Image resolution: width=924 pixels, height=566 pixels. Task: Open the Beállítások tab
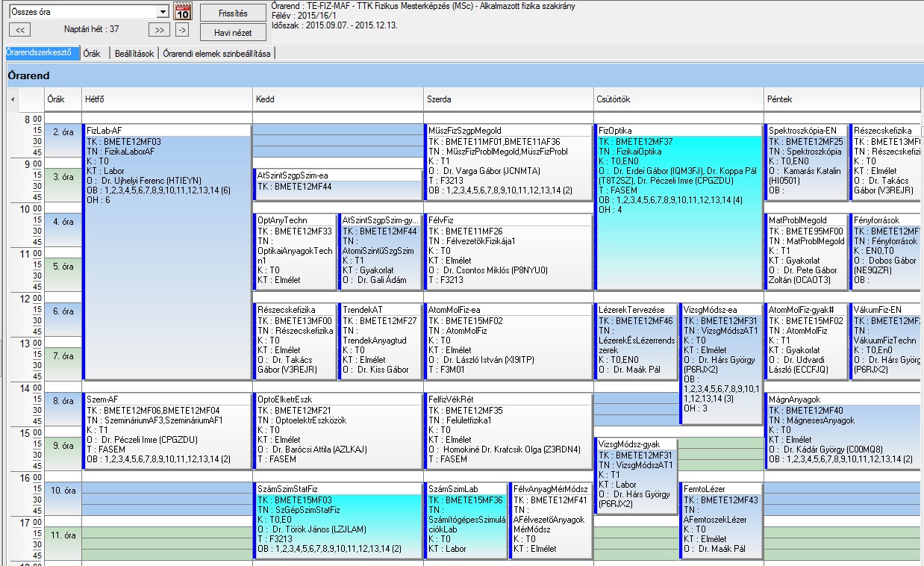click(x=134, y=53)
